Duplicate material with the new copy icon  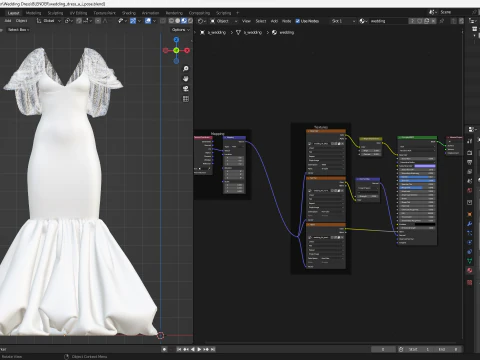[426, 21]
